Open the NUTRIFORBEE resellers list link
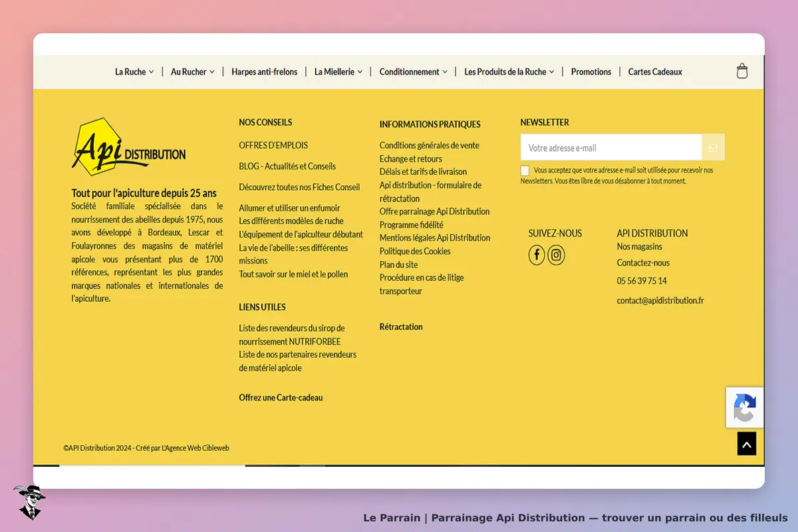The width and height of the screenshot is (798, 532). click(292, 334)
